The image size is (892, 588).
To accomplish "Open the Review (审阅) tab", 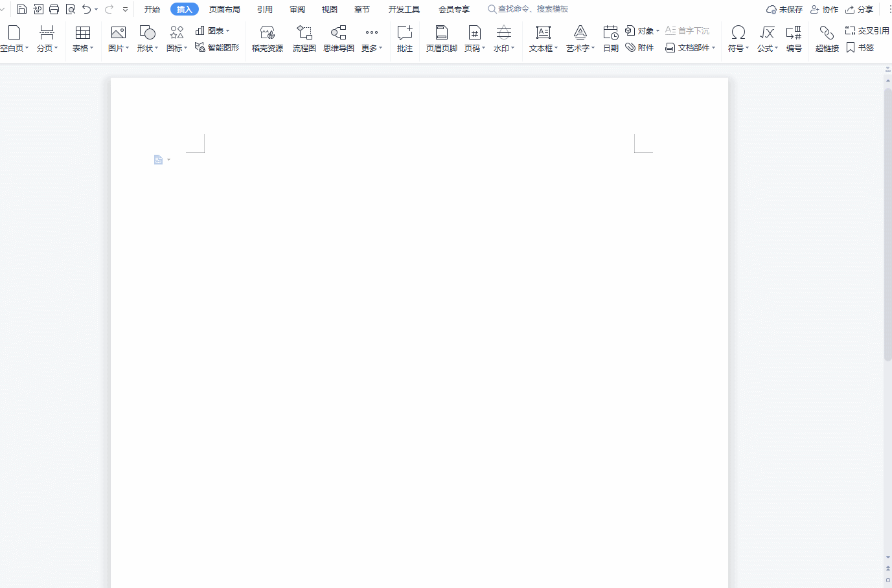I will point(297,9).
